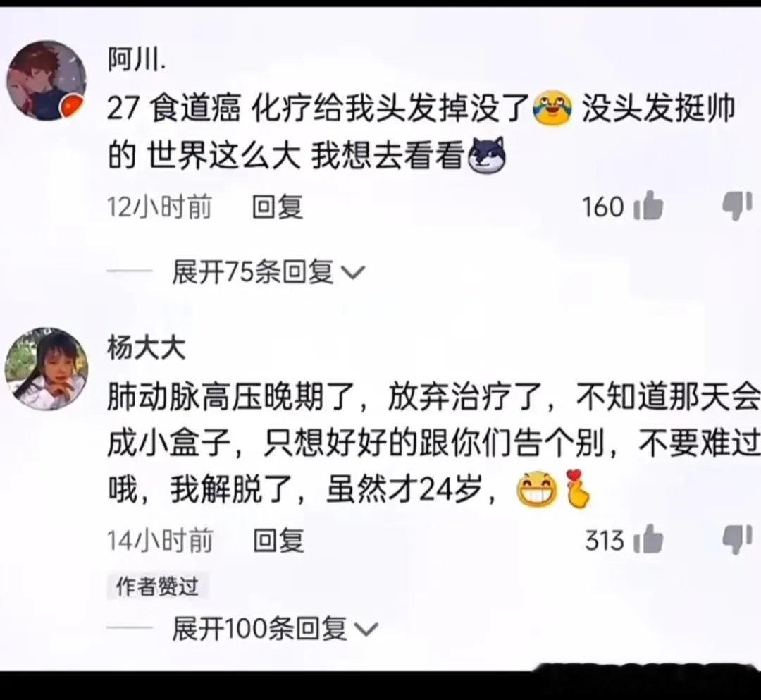
Task: Reply to 杨大大's comment via 回复
Action: [x=278, y=540]
